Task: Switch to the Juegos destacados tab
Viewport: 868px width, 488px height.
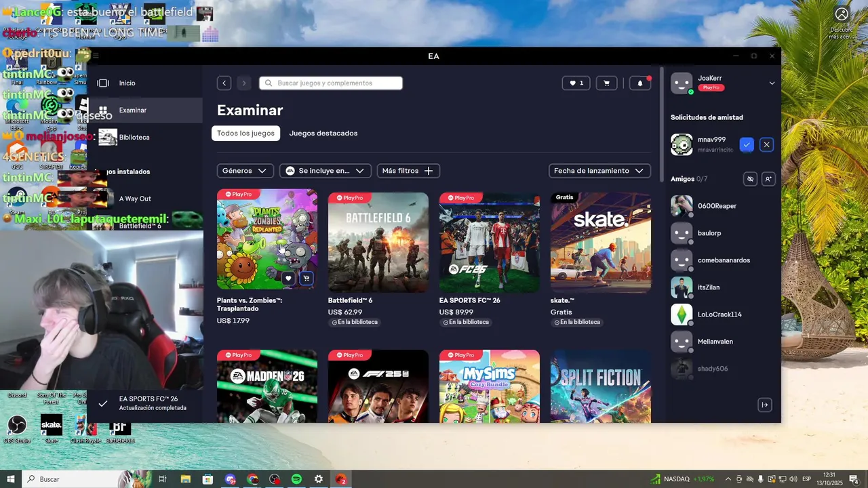Action: (323, 133)
